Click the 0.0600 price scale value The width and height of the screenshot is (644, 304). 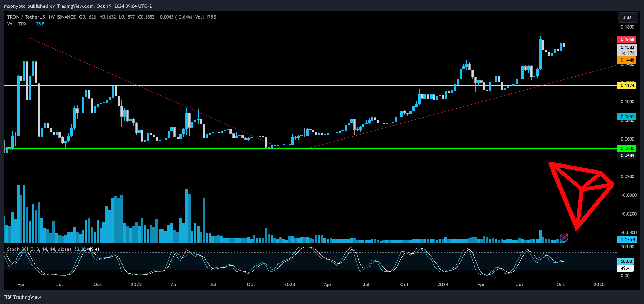[x=627, y=139]
